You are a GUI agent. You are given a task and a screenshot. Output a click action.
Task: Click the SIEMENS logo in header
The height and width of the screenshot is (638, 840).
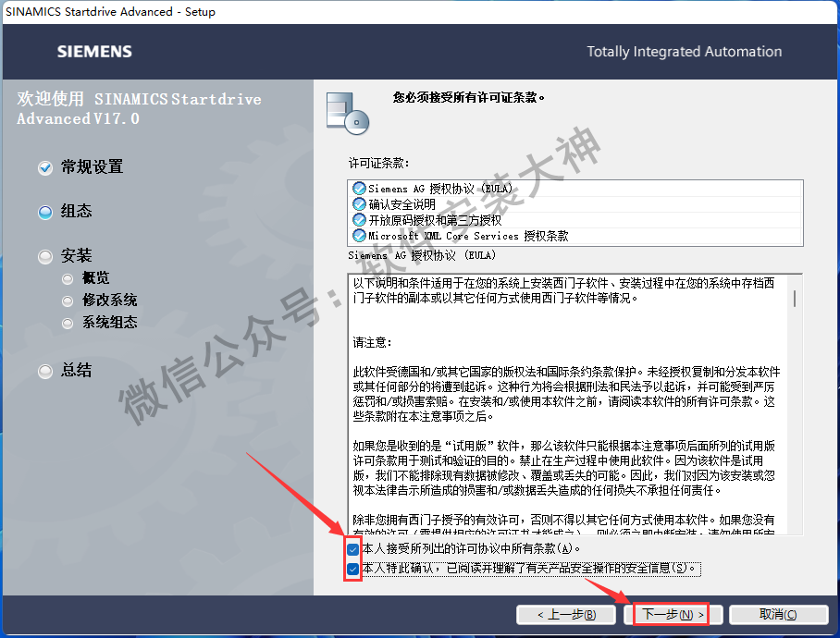94,52
